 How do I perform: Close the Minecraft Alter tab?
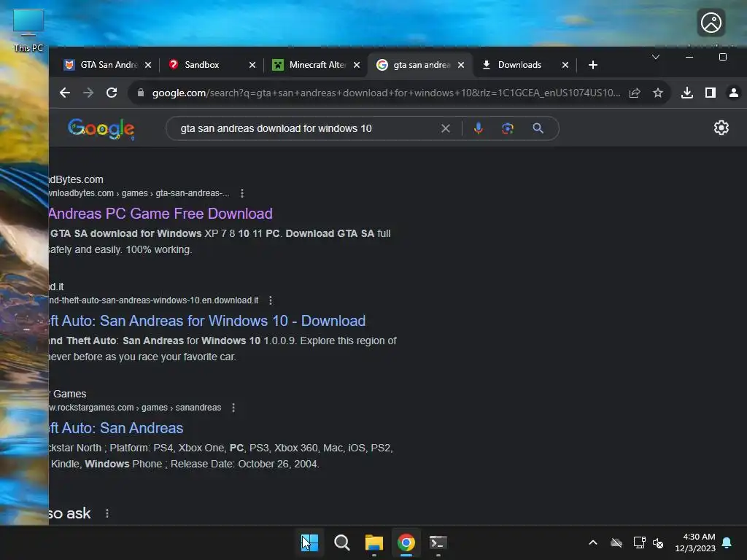pos(356,65)
